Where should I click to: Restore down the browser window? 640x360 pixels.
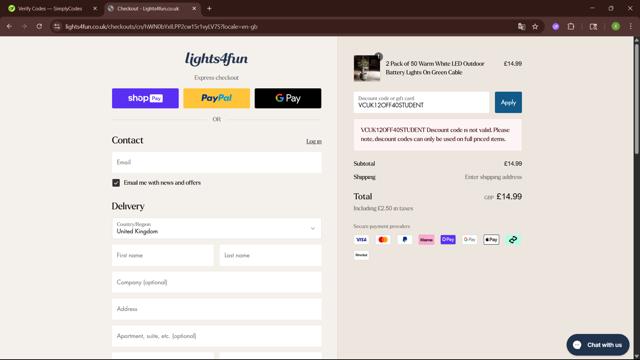click(611, 8)
